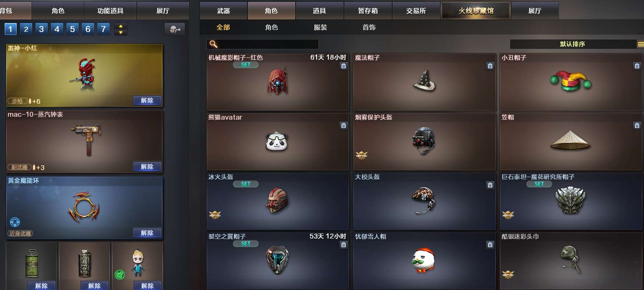Image resolution: width=644 pixels, height=290 pixels.
Task: Click the trash icon on 魔法帽子 item
Action: tap(490, 66)
